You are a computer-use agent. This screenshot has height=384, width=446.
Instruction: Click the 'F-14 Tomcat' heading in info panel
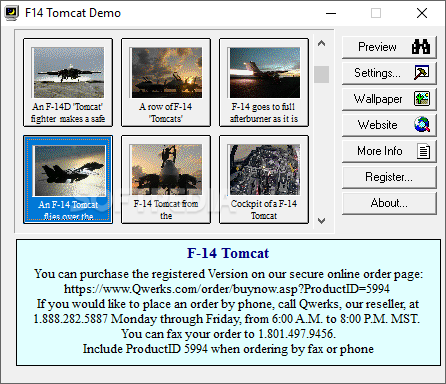[228, 253]
